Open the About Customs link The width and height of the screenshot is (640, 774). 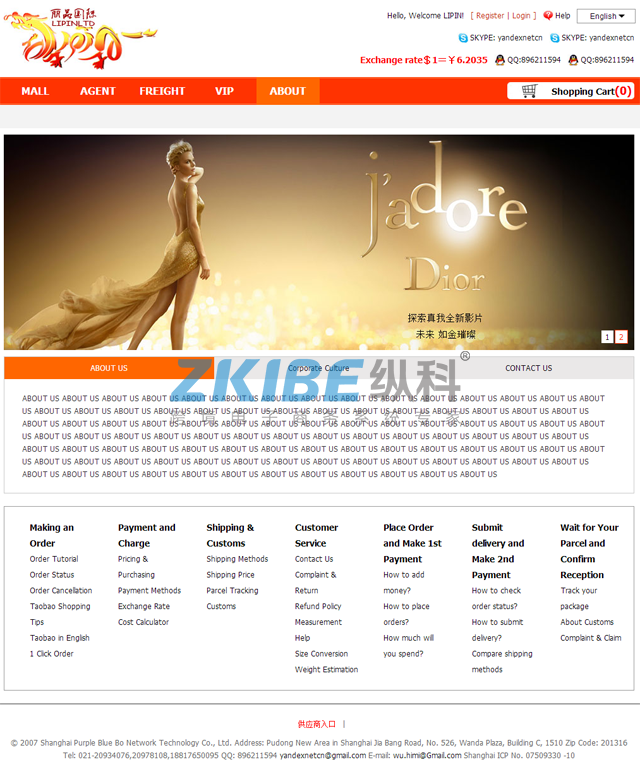click(587, 622)
